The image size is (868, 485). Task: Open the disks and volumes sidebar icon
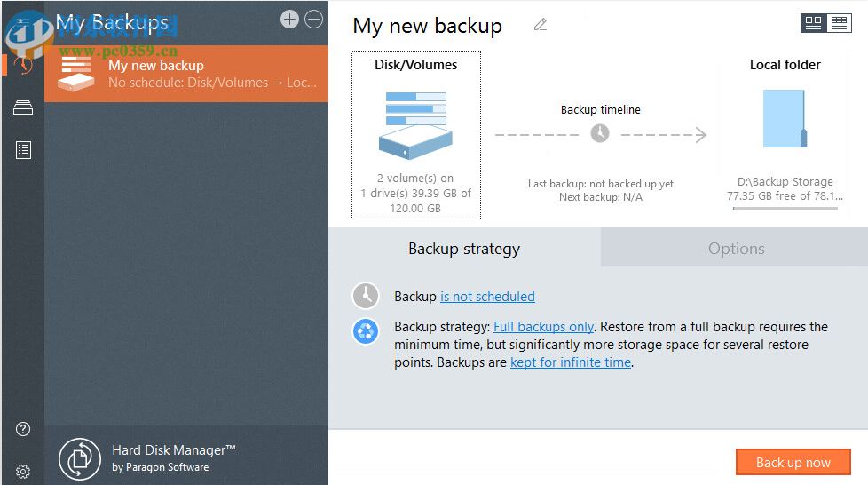coord(23,107)
